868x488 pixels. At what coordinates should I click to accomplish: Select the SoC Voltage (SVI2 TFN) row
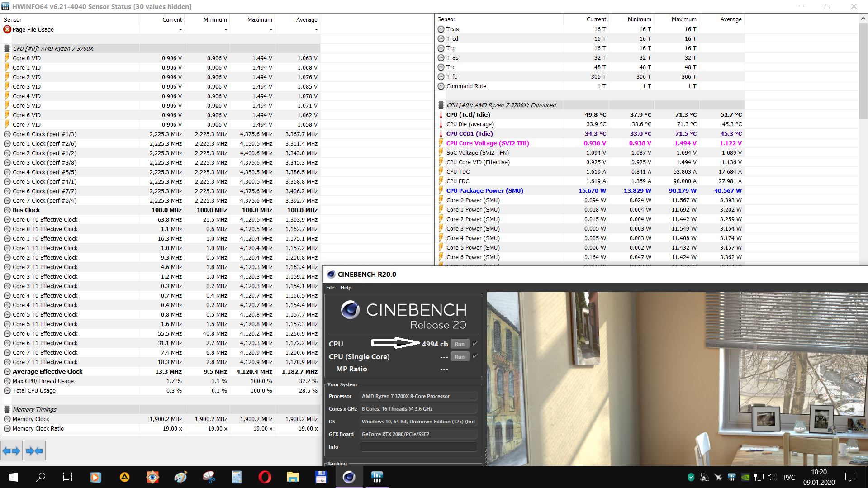(590, 153)
